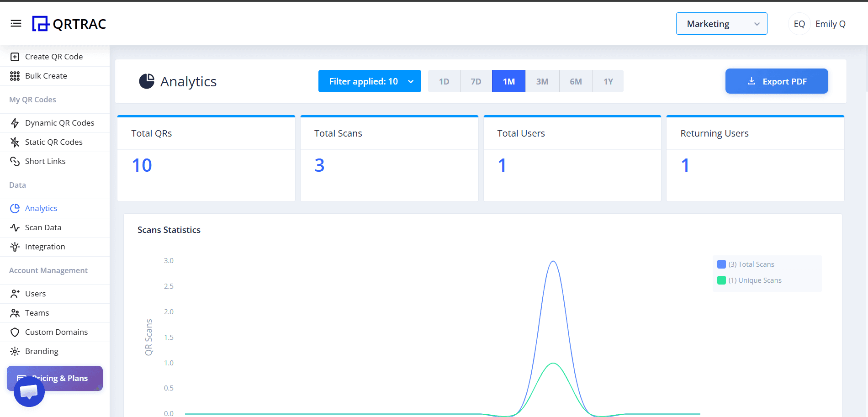The image size is (868, 417).
Task: Go to Bulk Create
Action: point(46,76)
